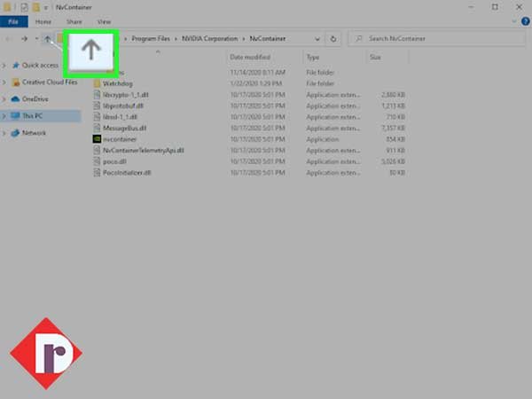Click the 7,157 KB size cell

click(x=393, y=129)
